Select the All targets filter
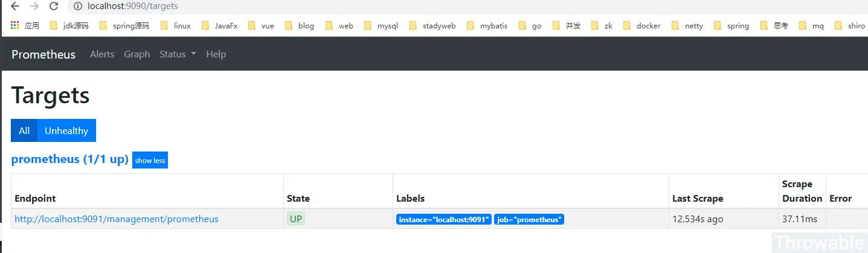 [24, 130]
